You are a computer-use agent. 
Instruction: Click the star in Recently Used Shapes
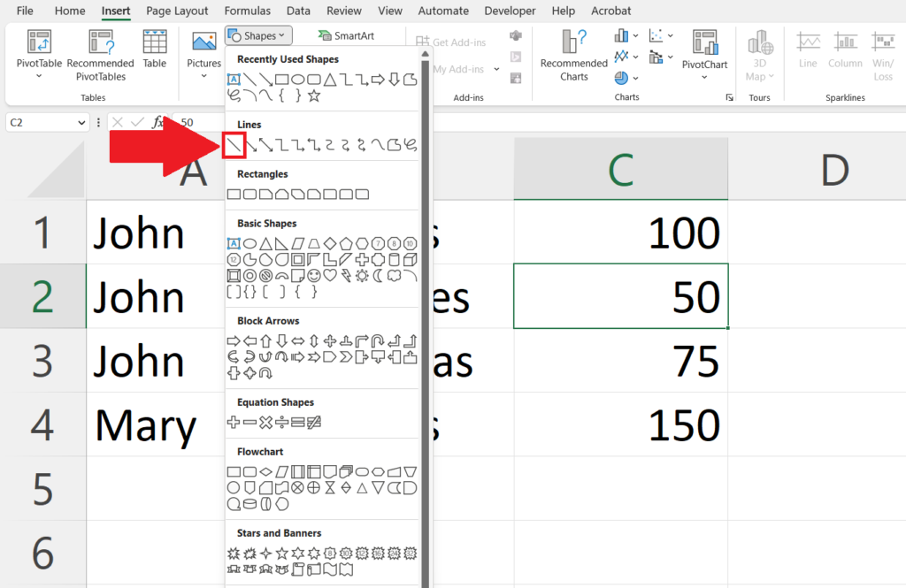tap(314, 95)
